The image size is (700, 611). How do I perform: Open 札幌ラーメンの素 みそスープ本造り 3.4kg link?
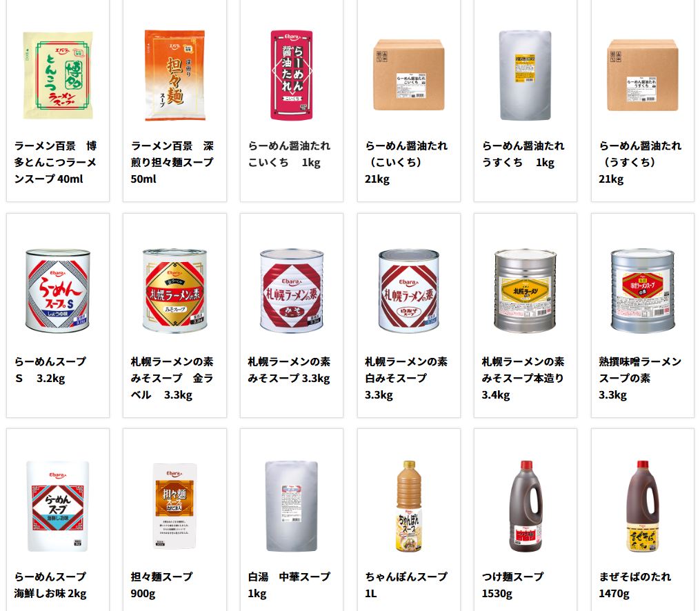tap(523, 378)
